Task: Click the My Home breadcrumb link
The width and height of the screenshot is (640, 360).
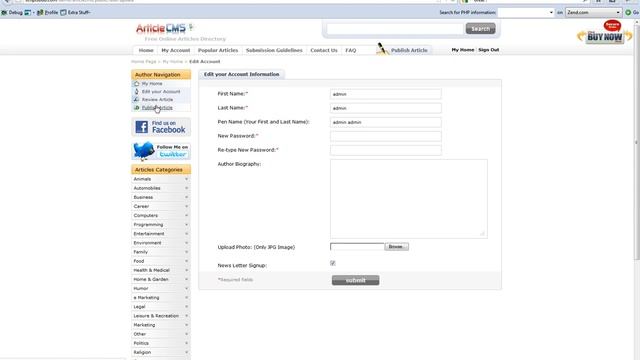Action: coord(173,62)
